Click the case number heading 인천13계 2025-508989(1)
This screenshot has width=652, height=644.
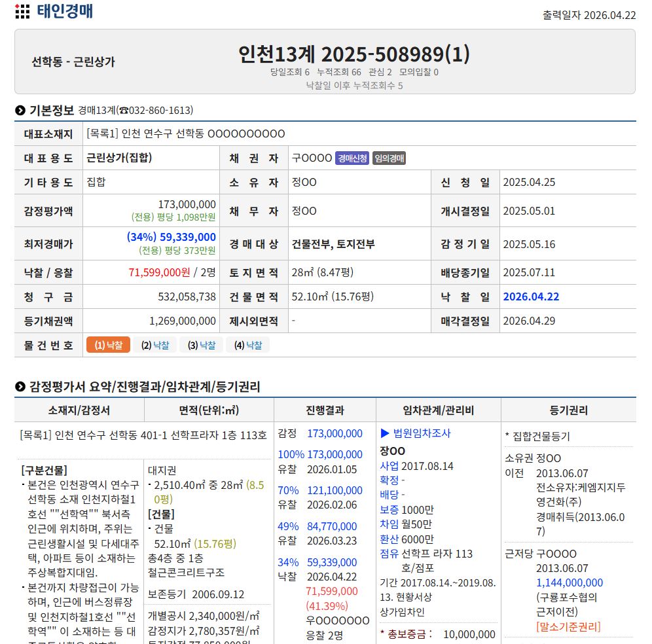(x=353, y=54)
